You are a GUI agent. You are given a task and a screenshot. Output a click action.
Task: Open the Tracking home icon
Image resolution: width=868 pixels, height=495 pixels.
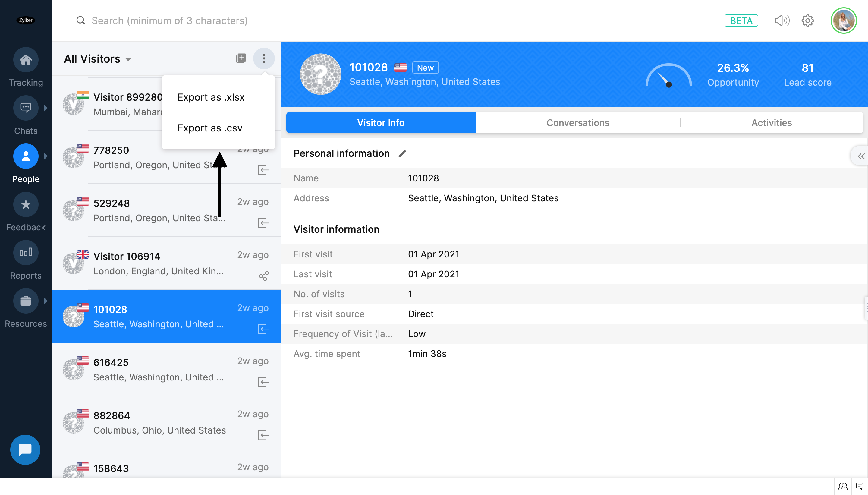tap(26, 60)
